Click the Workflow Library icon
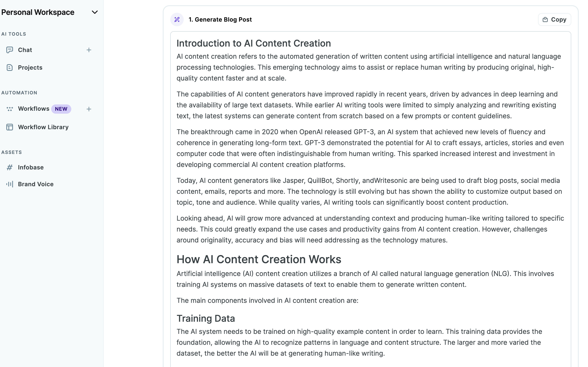 pos(10,127)
